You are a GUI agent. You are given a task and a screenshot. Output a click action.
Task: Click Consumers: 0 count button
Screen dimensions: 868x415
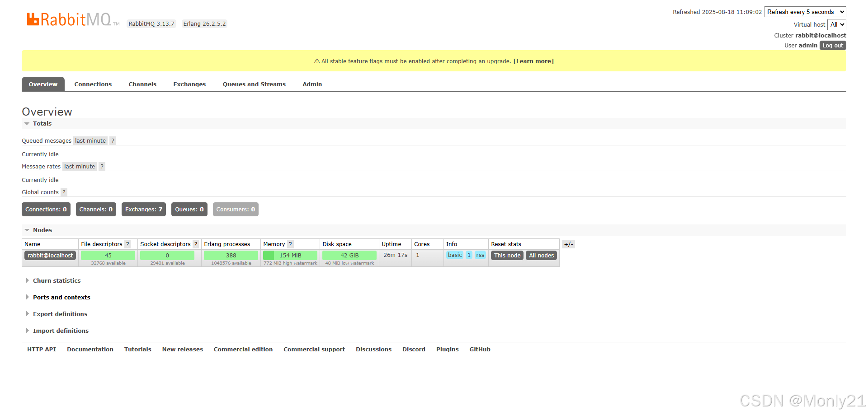pyautogui.click(x=236, y=210)
